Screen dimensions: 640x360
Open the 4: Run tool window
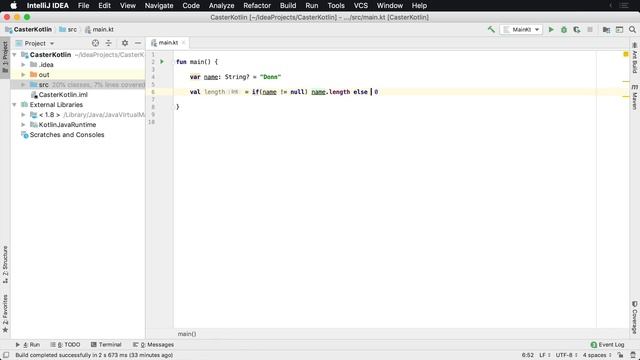click(x=28, y=344)
